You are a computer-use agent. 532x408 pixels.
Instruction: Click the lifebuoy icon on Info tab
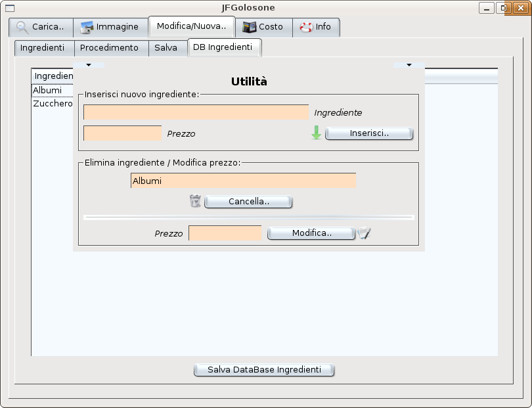(306, 27)
